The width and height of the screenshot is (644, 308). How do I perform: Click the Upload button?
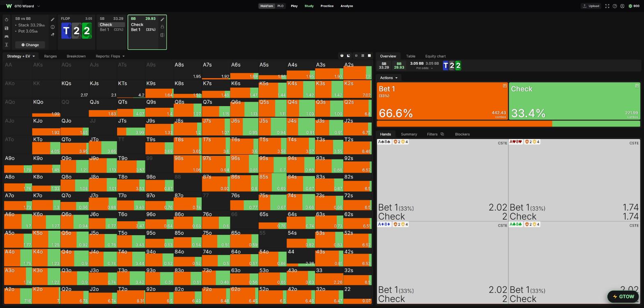(x=591, y=6)
